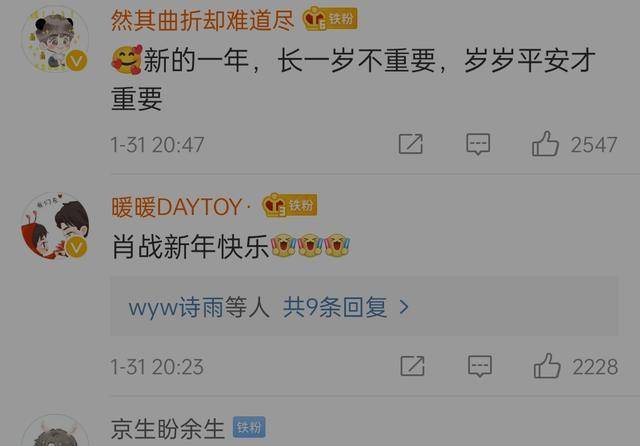
Task: View avatar of 京生盼余生
Action: 55,430
